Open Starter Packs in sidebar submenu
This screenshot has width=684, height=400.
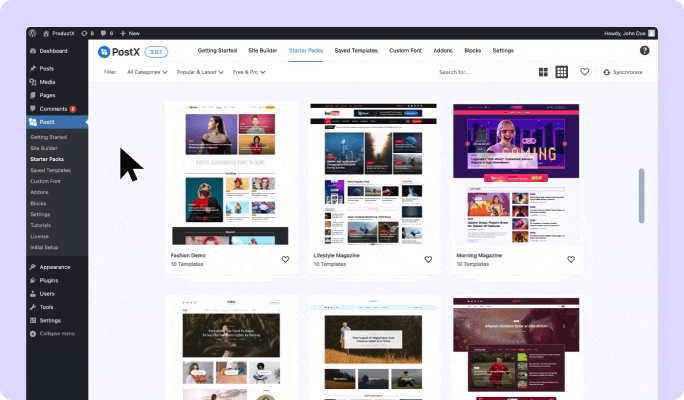47,159
